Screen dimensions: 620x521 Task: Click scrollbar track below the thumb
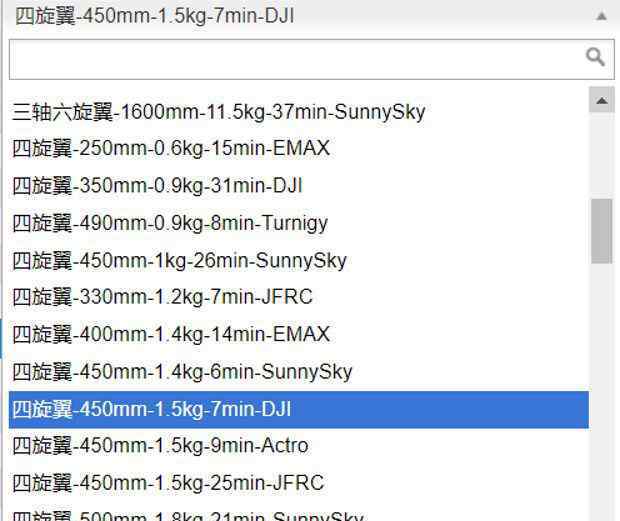tap(602, 400)
